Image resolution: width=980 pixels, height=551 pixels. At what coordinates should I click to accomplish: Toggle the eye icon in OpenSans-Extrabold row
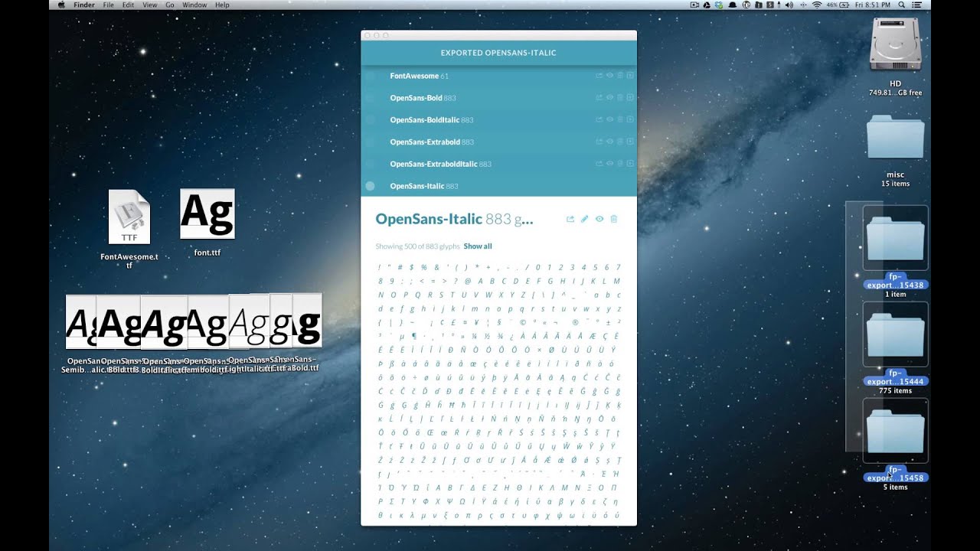610,142
